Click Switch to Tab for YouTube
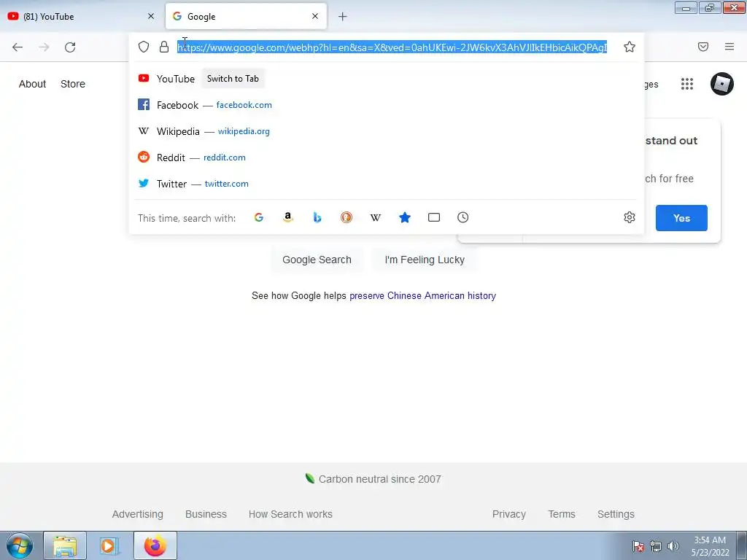 pos(233,79)
